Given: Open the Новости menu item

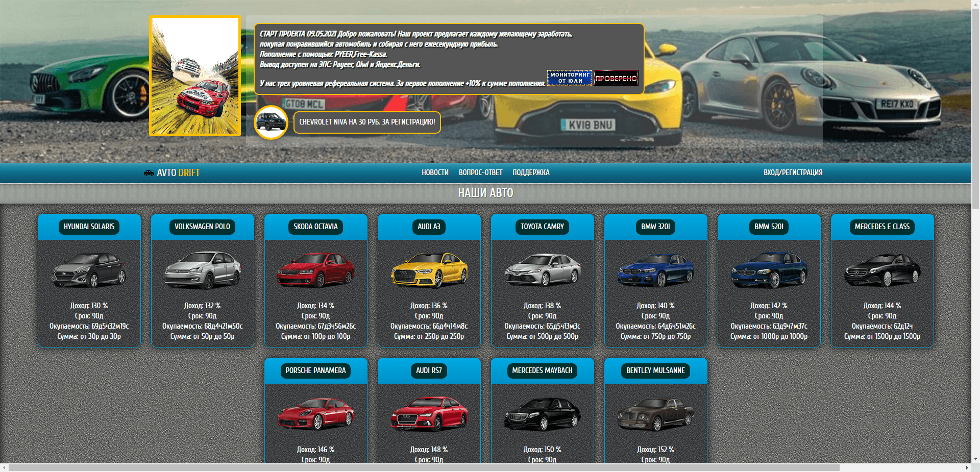Looking at the screenshot, I should point(435,172).
